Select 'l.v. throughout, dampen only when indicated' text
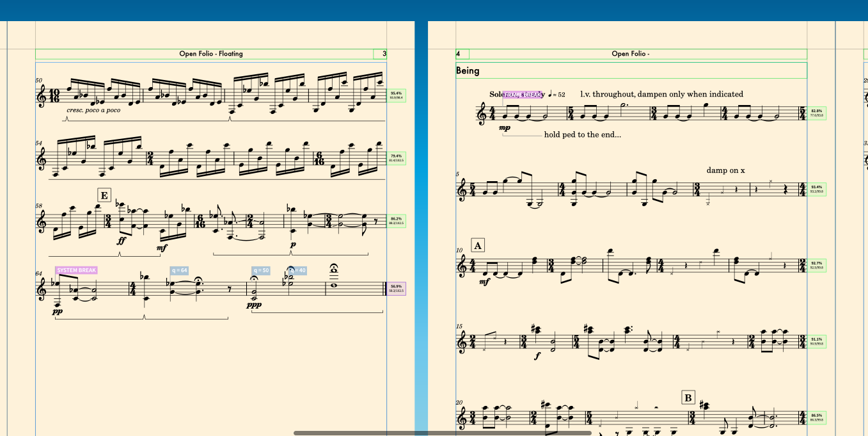 pos(661,94)
